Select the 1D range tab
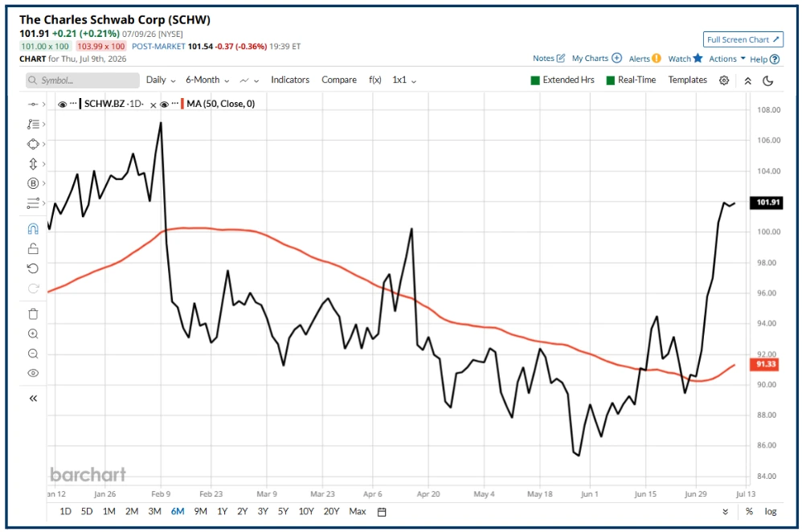 tap(65, 511)
